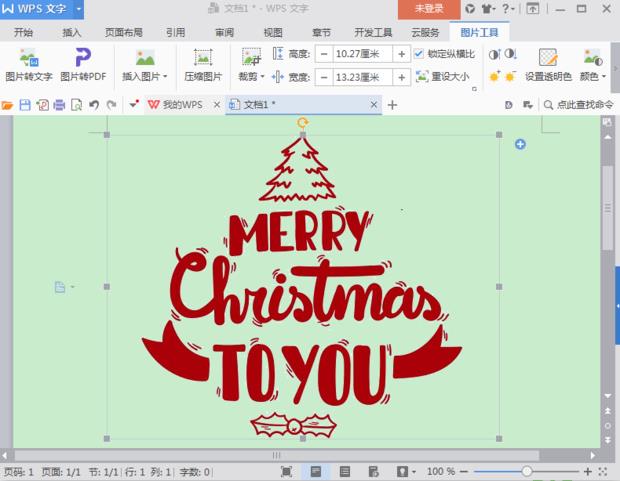The width and height of the screenshot is (620, 481).
Task: Switch to the 开发工具 tab
Action: click(x=373, y=32)
